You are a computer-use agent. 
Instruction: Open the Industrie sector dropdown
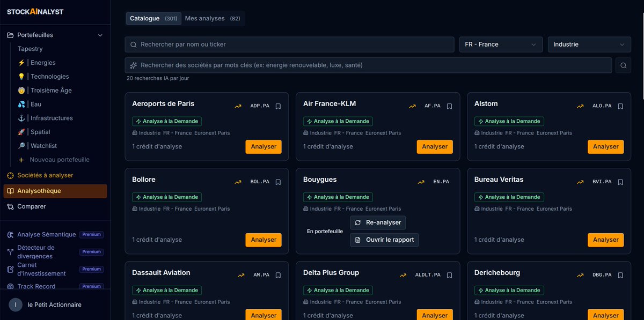pyautogui.click(x=589, y=44)
